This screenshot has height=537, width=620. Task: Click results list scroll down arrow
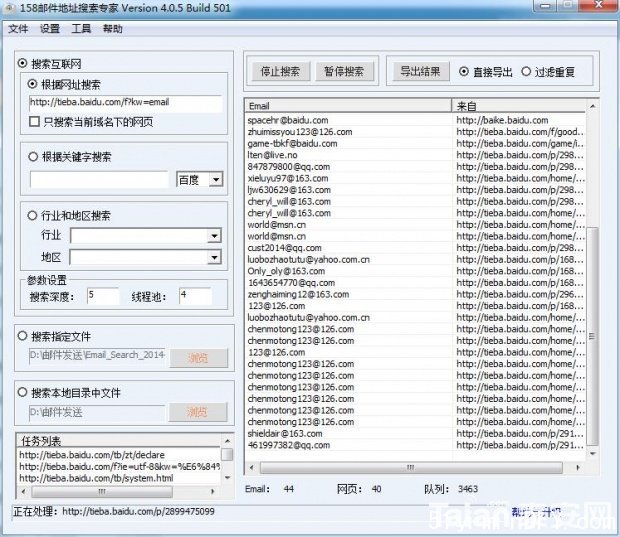click(x=593, y=454)
